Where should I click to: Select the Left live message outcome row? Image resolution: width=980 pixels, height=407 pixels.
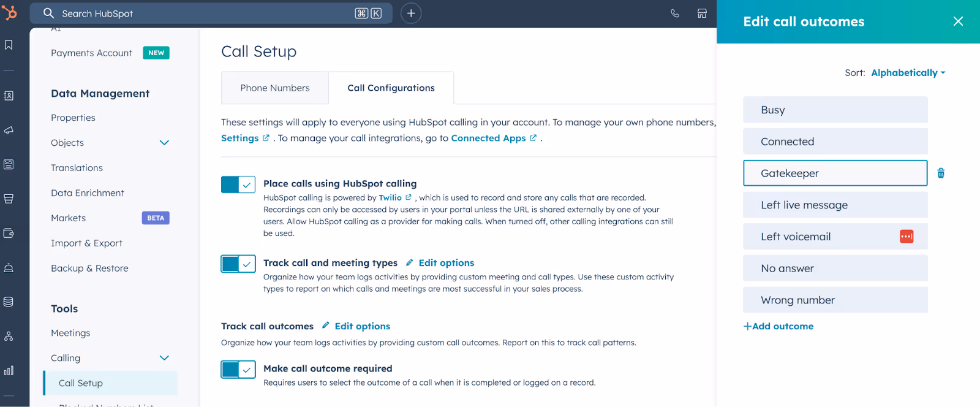835,205
